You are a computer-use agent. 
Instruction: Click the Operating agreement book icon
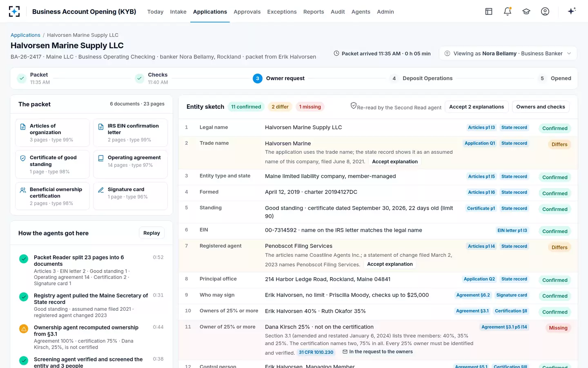coord(101,158)
